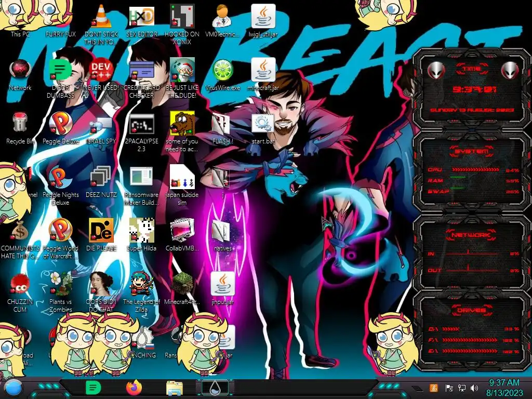Viewport: 532px width, 399px height.
Task: Select the jinput.jar Java file
Action: (x=222, y=284)
